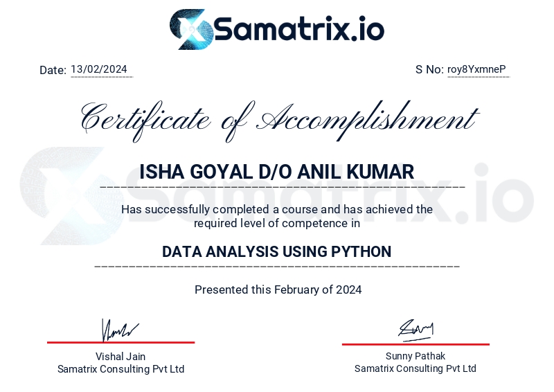554x392 pixels.
Task: Click the 'Date:' label
Action: (53, 70)
